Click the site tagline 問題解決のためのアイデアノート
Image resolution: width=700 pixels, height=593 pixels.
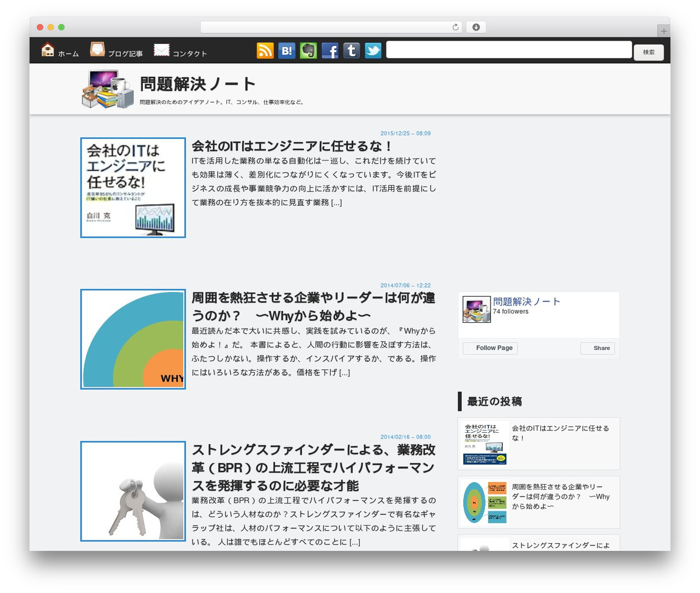tap(221, 102)
